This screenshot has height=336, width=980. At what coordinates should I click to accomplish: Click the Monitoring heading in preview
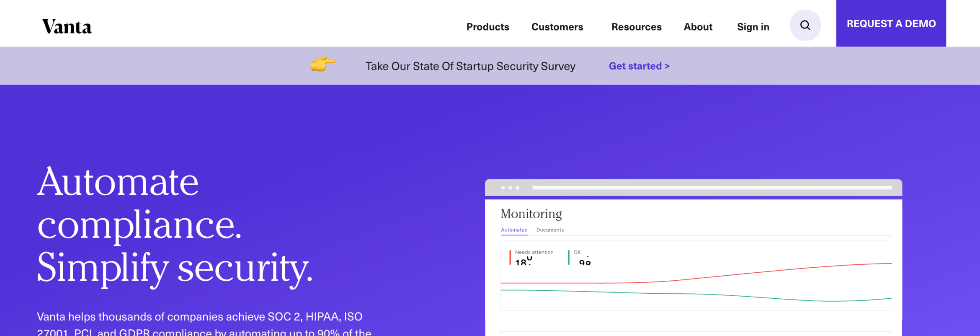[x=531, y=214]
